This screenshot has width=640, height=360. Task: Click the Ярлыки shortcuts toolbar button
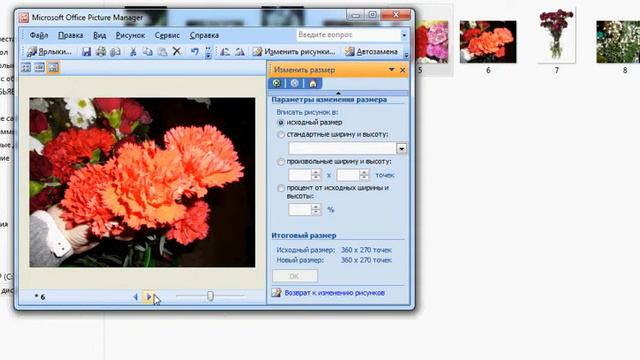click(x=49, y=52)
